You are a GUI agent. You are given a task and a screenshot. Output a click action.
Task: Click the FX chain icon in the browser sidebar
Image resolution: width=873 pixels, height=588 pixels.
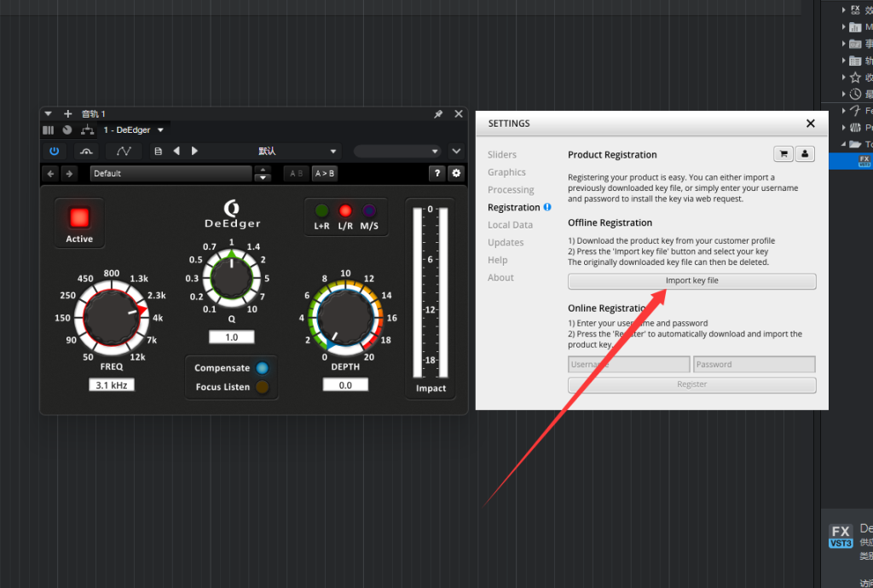(855, 9)
